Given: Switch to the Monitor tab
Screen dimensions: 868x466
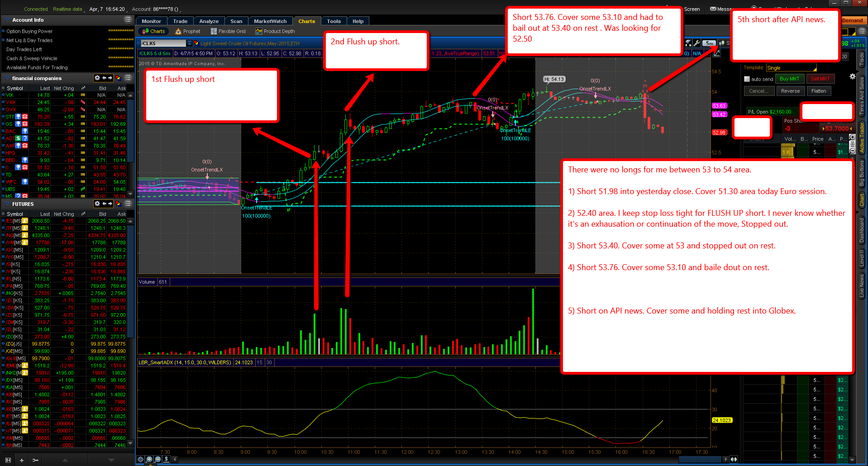Looking at the screenshot, I should (x=151, y=21).
